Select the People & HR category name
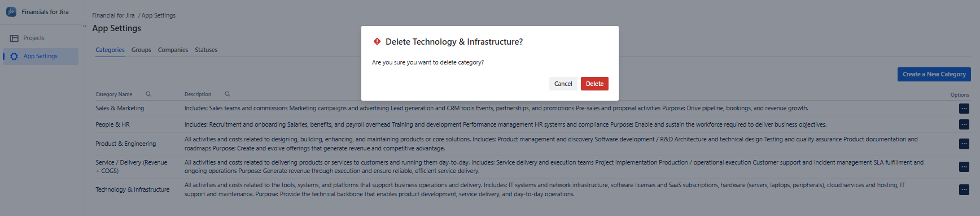Image resolution: width=980 pixels, height=216 pixels. point(112,124)
